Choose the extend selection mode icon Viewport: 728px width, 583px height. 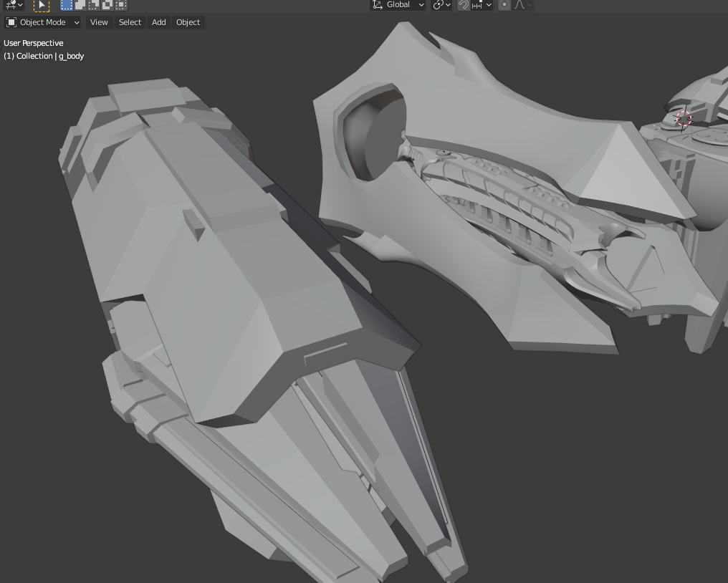click(x=80, y=4)
